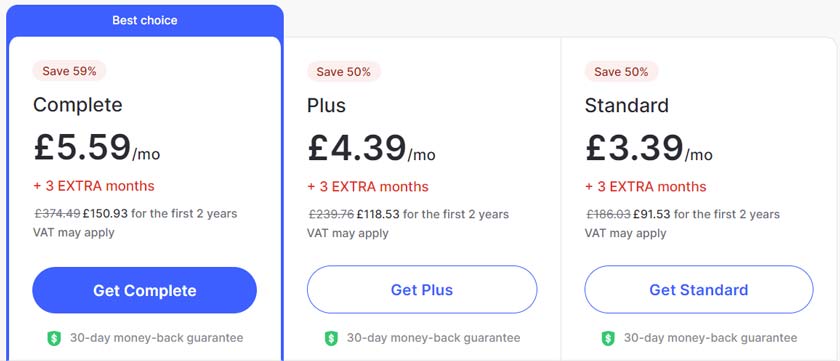Select the Best choice banner
840x361 pixels.
point(145,21)
